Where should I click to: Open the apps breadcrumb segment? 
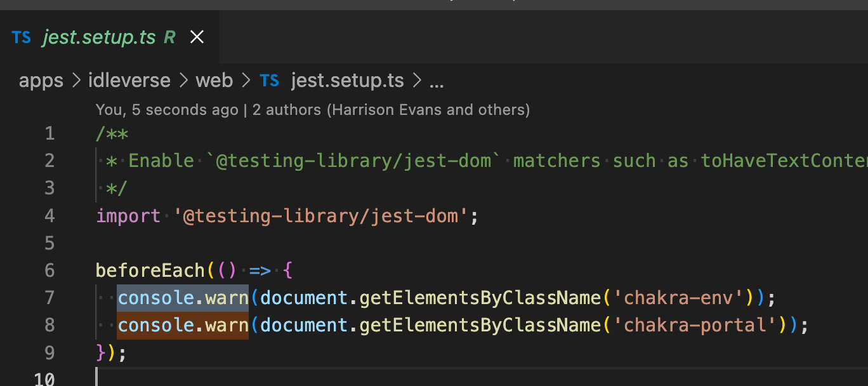point(41,81)
